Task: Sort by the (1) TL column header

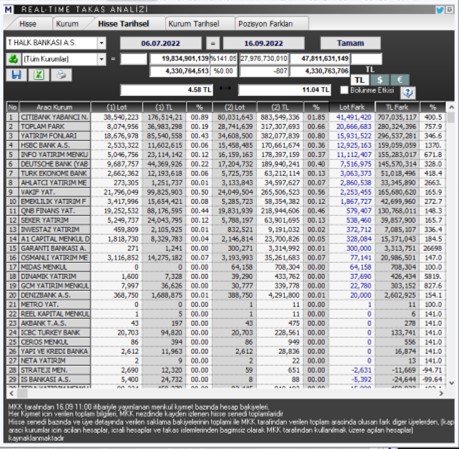Action: click(164, 107)
